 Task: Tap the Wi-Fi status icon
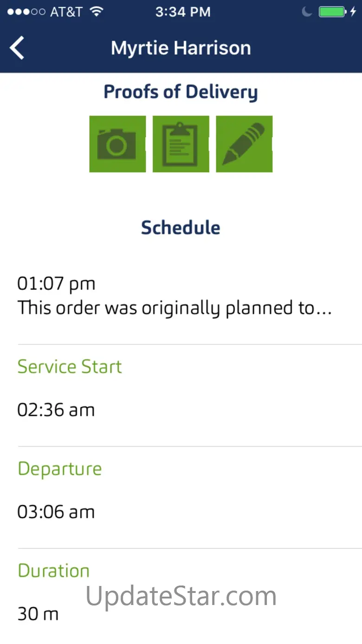pos(97,12)
